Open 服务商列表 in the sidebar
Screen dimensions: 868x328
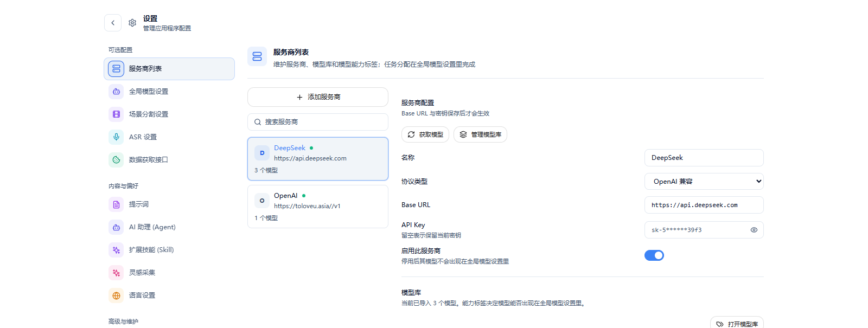click(x=169, y=69)
